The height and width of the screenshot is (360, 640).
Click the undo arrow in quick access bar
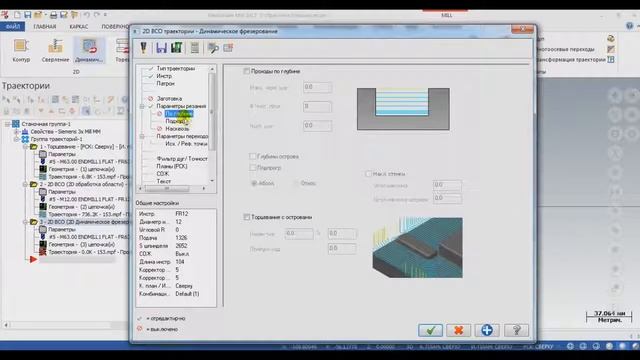click(87, 15)
